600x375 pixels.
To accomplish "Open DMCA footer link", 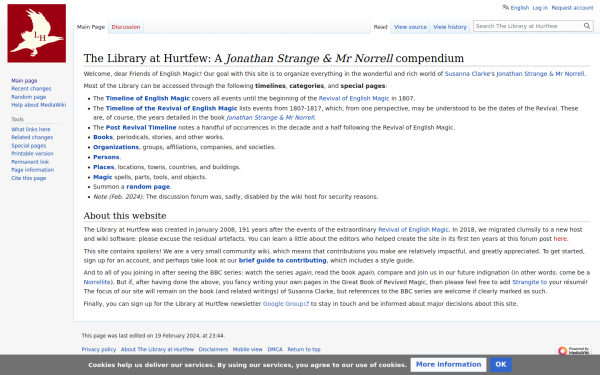I will click(x=275, y=349).
